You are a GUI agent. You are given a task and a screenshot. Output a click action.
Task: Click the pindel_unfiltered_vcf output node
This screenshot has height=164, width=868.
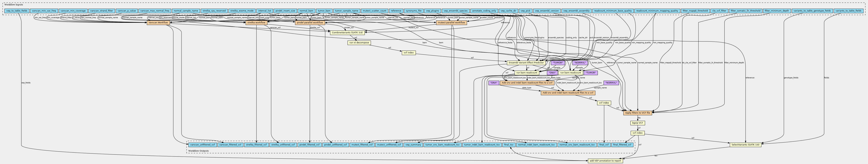[335, 145]
